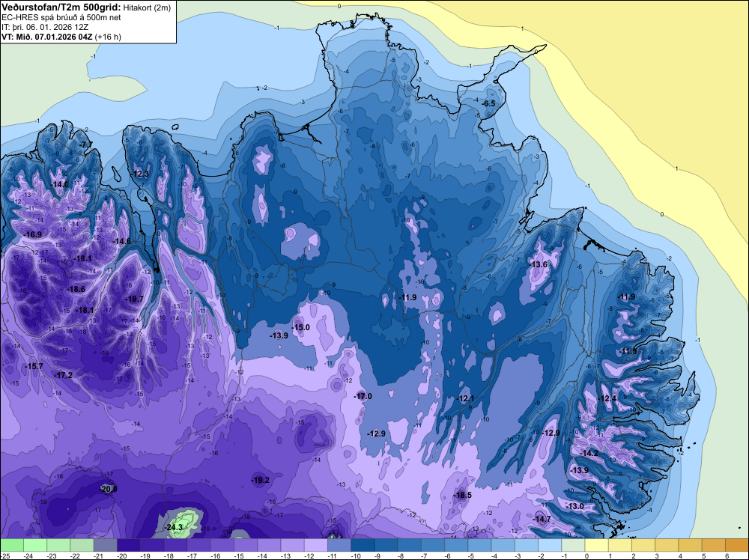Click the -19.7 temperature value
This screenshot has width=749, height=560.
coord(134,299)
